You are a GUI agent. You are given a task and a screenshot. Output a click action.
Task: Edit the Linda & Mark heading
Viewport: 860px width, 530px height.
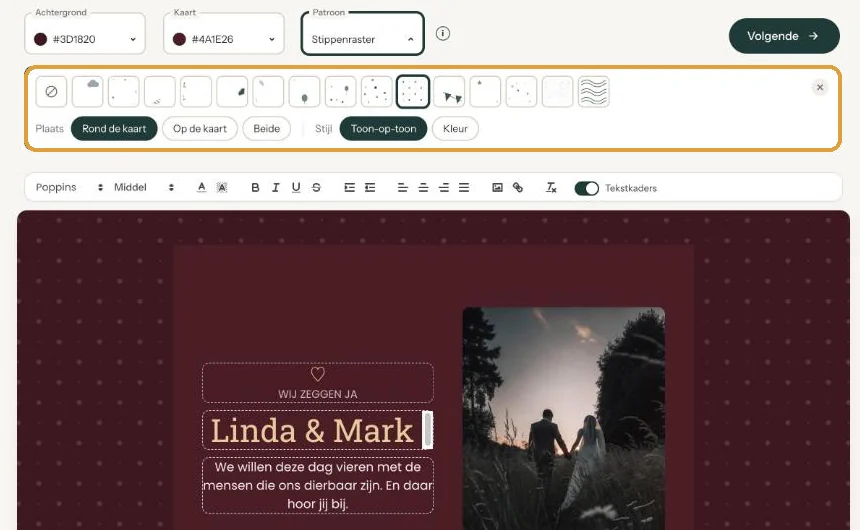[x=312, y=431]
